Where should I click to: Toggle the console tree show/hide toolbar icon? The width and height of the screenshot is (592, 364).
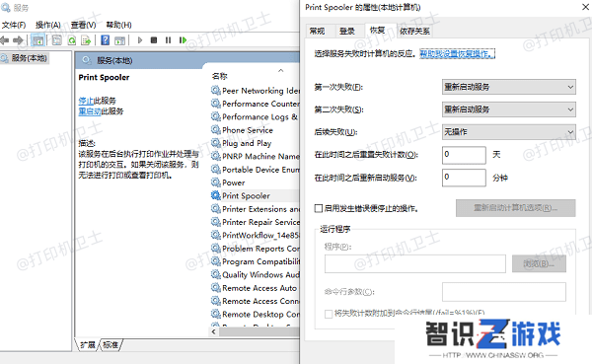37,40
